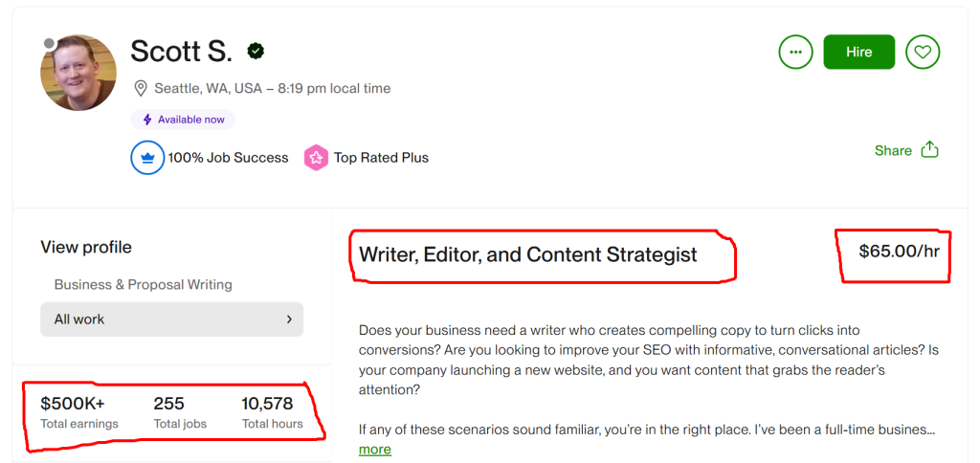The image size is (980, 463).
Task: Expand All work chevron arrow
Action: point(289,320)
